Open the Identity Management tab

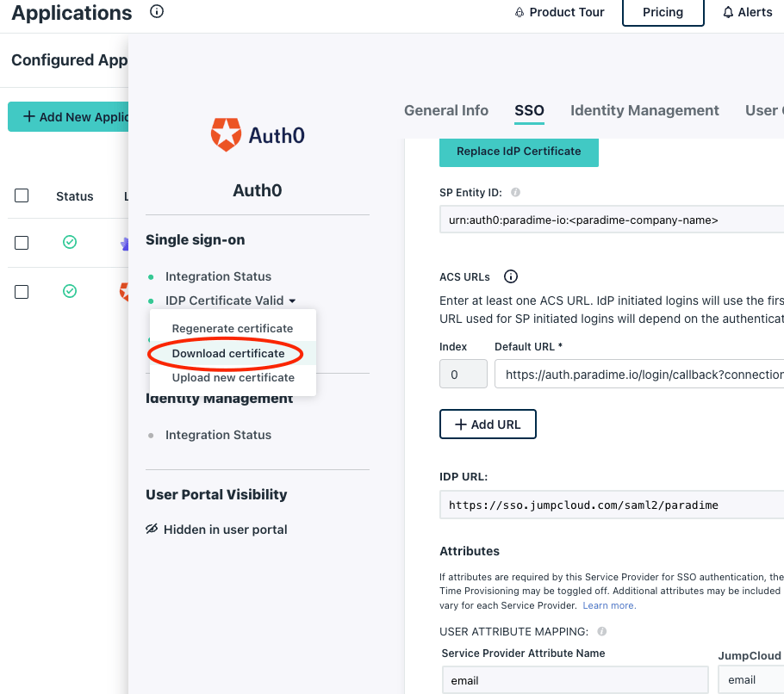coord(644,110)
